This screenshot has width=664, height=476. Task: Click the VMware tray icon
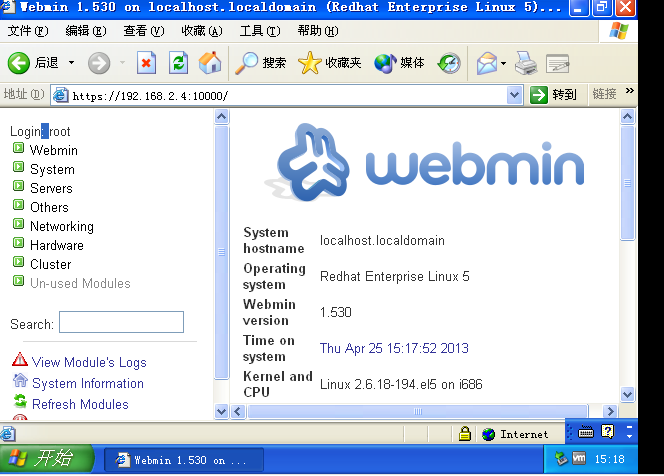tap(579, 458)
